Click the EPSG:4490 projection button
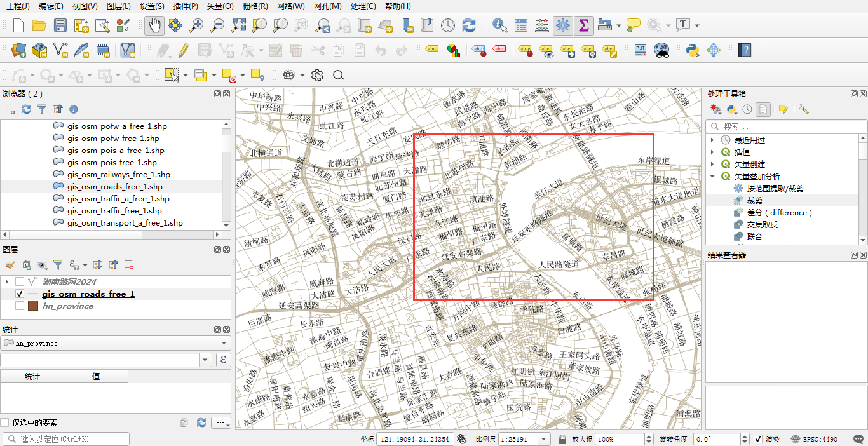The height and width of the screenshot is (446, 868). tap(815, 439)
